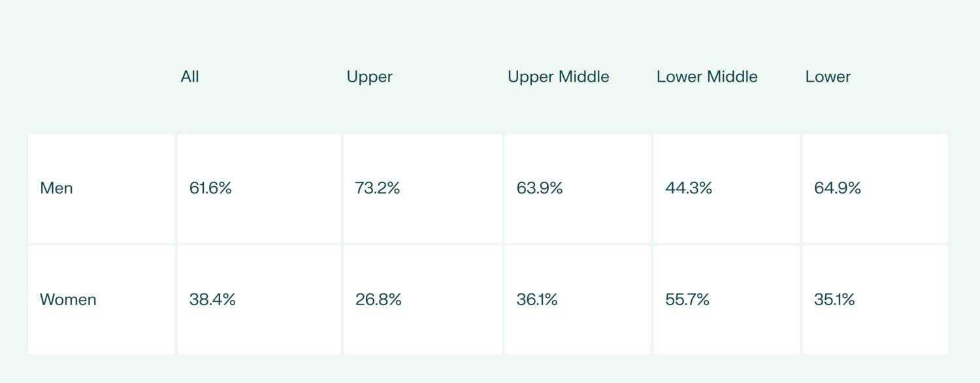Select the 73.2% Men Upper cell

click(x=377, y=188)
